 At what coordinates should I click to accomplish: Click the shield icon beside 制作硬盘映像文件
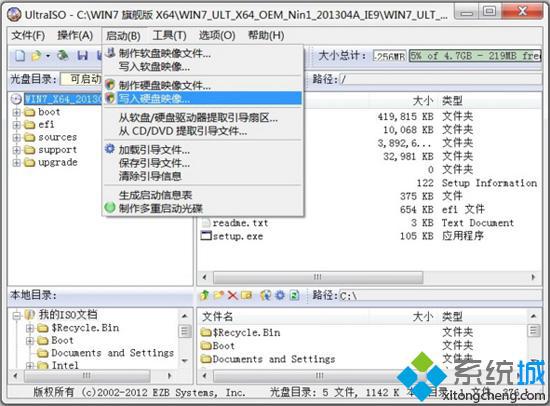(110, 85)
